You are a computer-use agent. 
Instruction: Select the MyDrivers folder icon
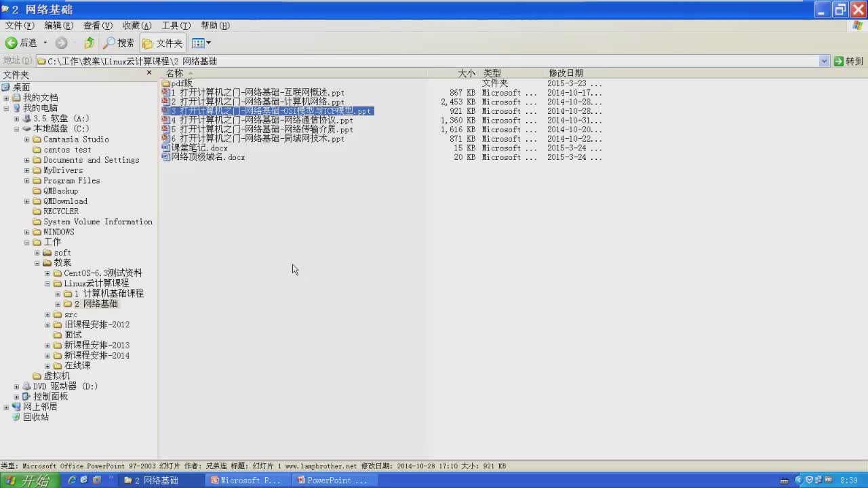[x=37, y=170]
